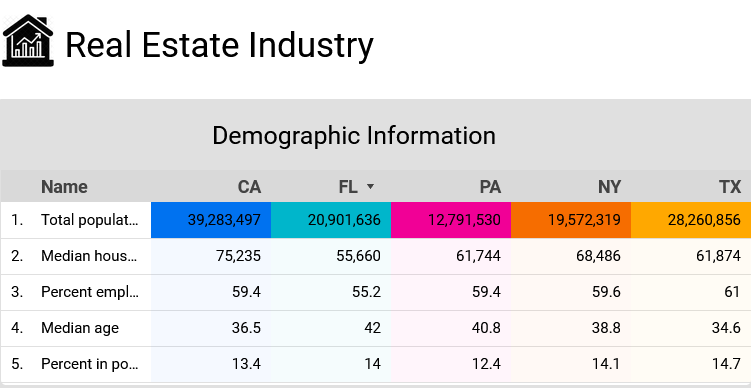This screenshot has height=388, width=751.
Task: Sort by the CA column header
Action: coord(250,187)
